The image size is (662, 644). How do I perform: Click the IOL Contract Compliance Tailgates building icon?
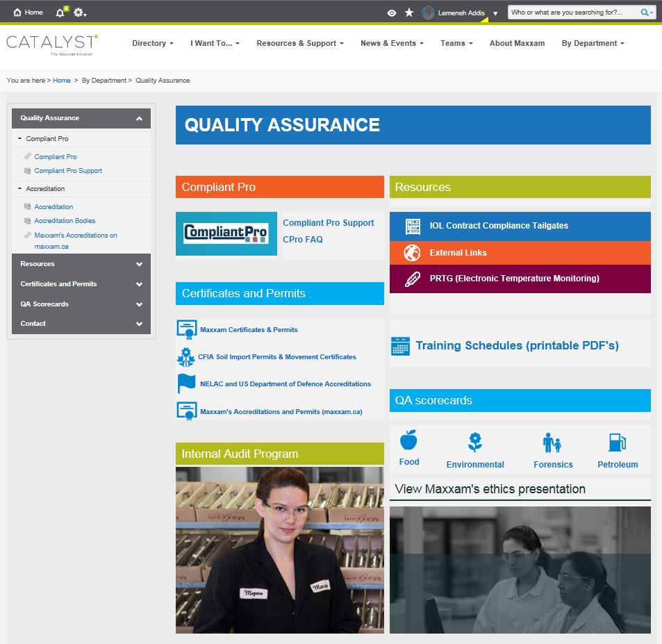(x=413, y=226)
